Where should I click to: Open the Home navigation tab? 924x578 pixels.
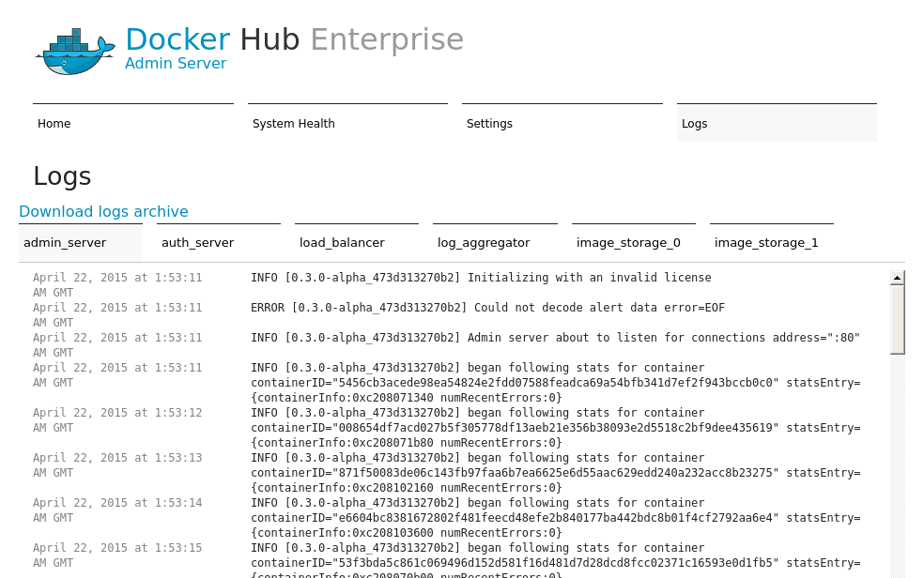tap(133, 122)
